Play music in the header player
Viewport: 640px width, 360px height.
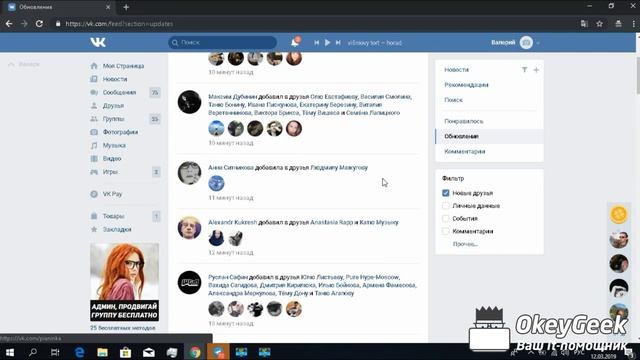click(x=327, y=42)
